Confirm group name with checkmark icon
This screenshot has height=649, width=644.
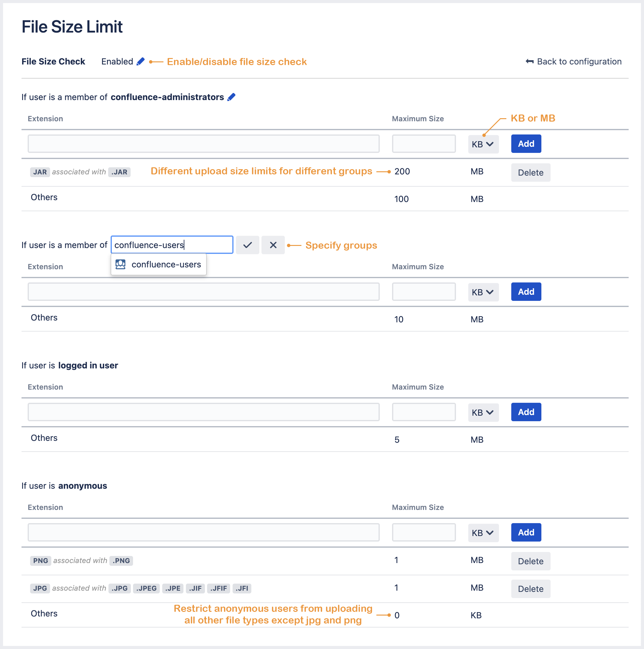coord(247,245)
